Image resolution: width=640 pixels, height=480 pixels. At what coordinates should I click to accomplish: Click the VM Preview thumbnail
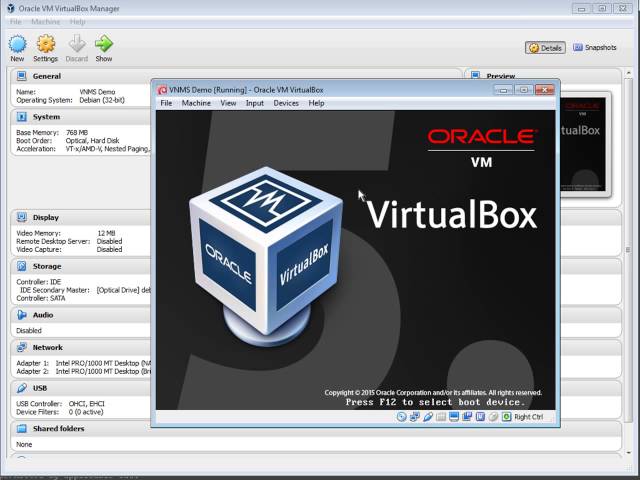(585, 145)
